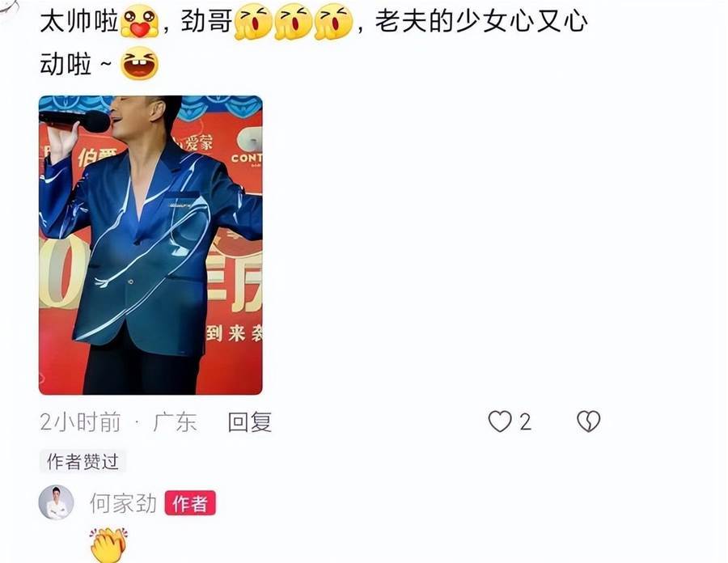Tap the 动啦 text on second line

(66, 64)
